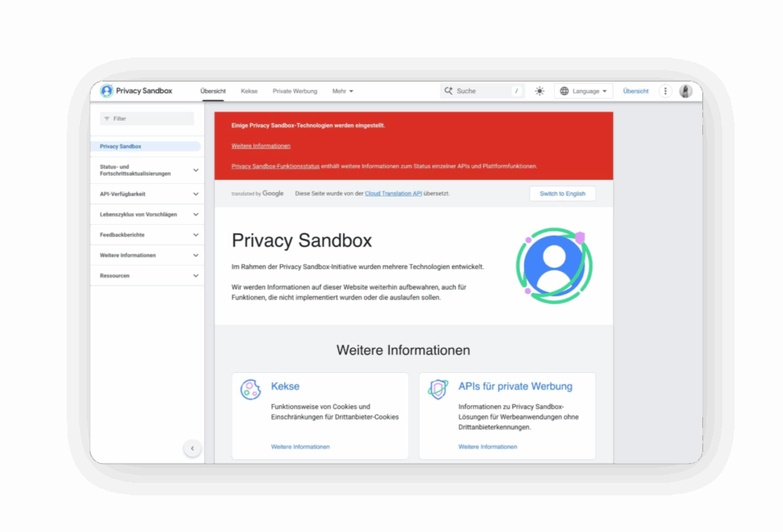Switch to the Kekse tab
The height and width of the screenshot is (532, 783).
pyautogui.click(x=248, y=90)
